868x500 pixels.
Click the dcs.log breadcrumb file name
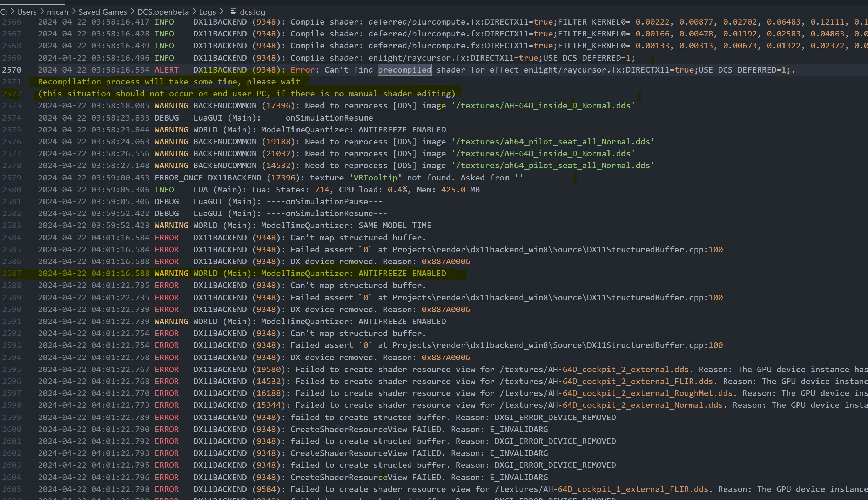pyautogui.click(x=253, y=12)
